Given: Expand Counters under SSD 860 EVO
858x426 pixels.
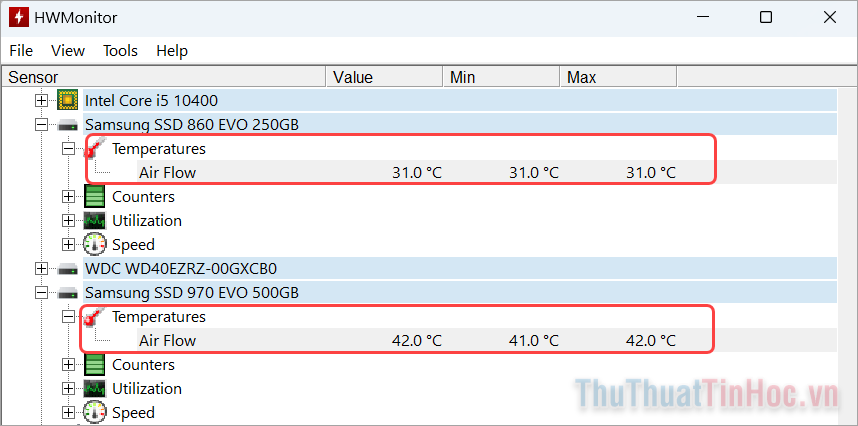Looking at the screenshot, I should [68, 197].
